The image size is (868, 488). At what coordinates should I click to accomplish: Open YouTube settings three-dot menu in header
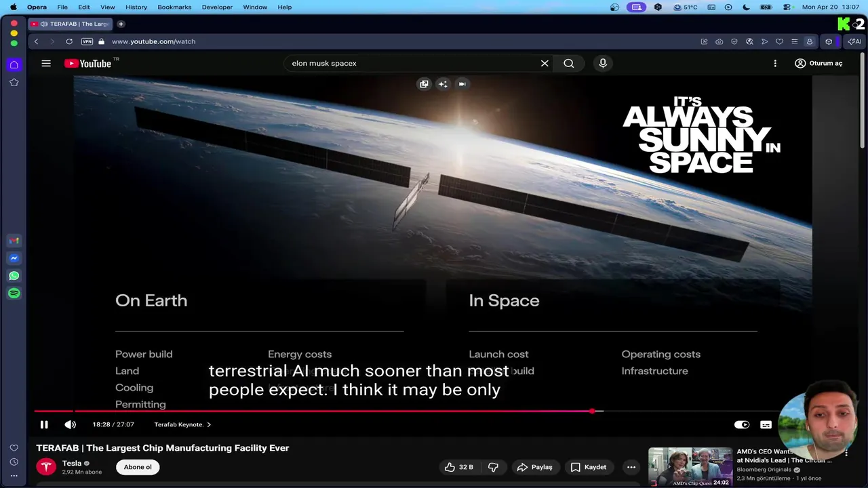click(x=775, y=63)
